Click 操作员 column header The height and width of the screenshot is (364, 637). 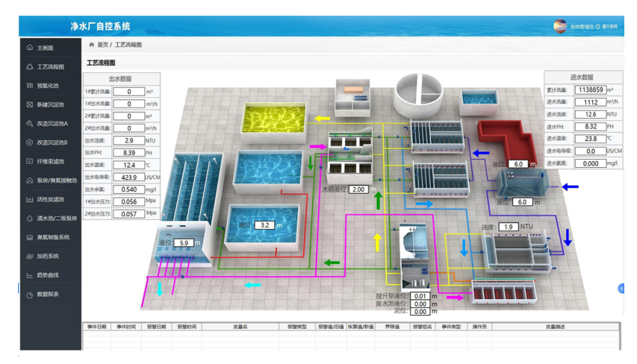(479, 327)
